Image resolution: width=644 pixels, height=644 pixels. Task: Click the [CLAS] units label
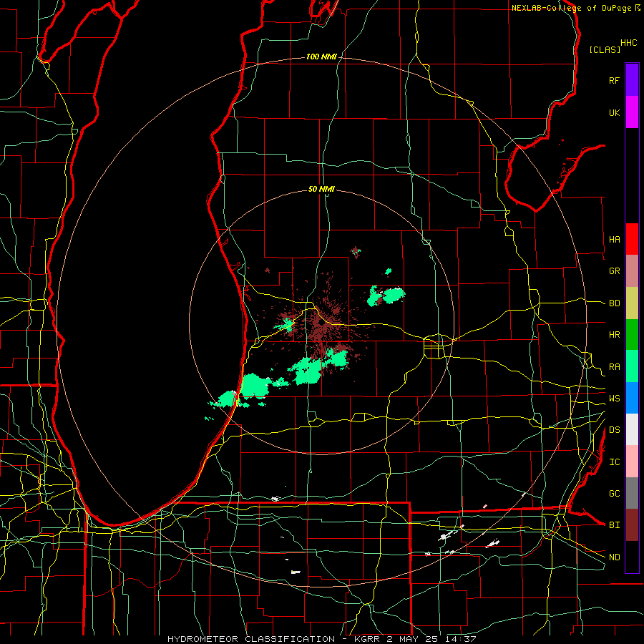[605, 50]
